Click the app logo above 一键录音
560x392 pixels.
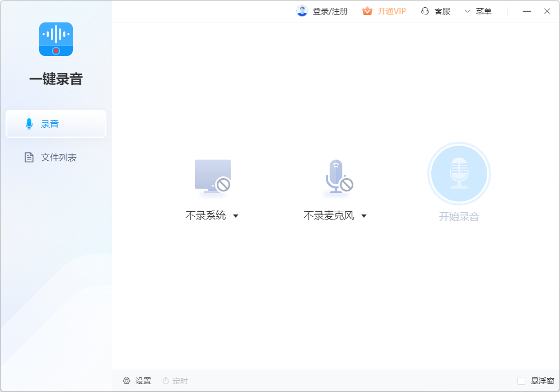tap(55, 39)
